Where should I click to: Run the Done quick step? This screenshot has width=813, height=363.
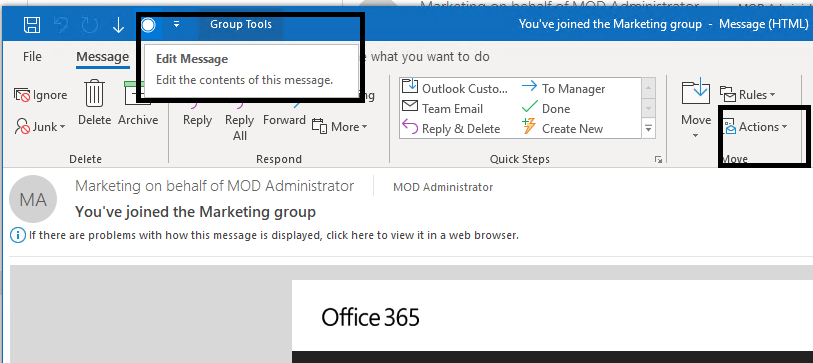pyautogui.click(x=545, y=108)
